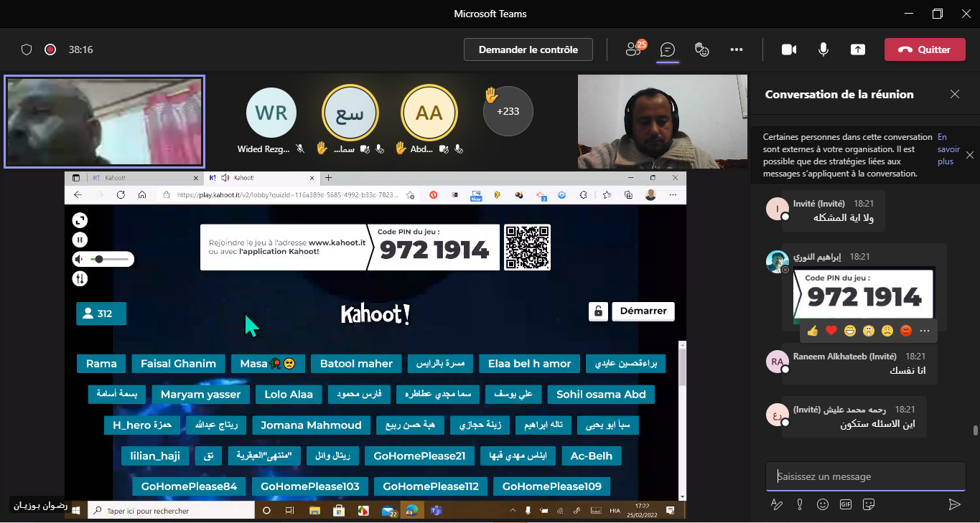Click the message input field
This screenshot has width=980, height=523.
(866, 476)
